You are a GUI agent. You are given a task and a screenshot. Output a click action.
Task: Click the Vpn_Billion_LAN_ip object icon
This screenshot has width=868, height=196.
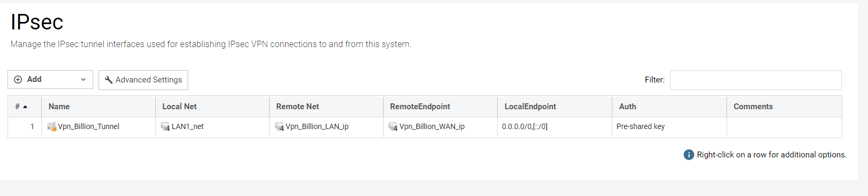coord(279,126)
